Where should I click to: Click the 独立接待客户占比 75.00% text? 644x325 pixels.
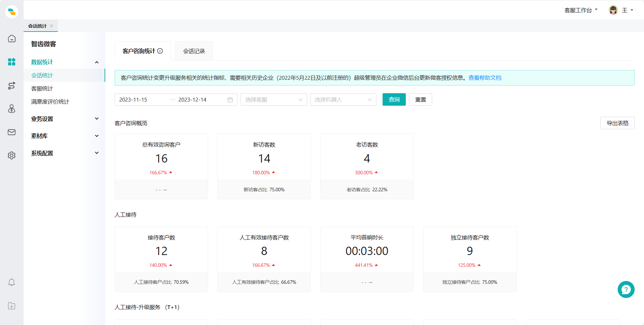pyautogui.click(x=470, y=282)
